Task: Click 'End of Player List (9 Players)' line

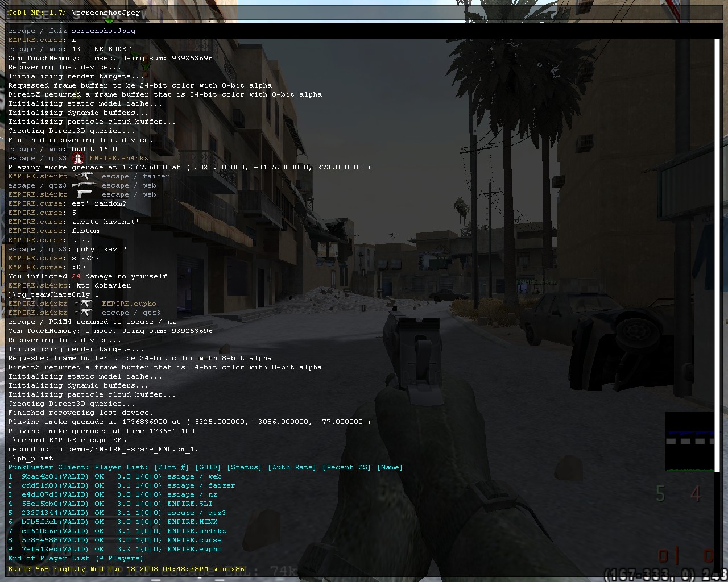Action: coord(76,558)
